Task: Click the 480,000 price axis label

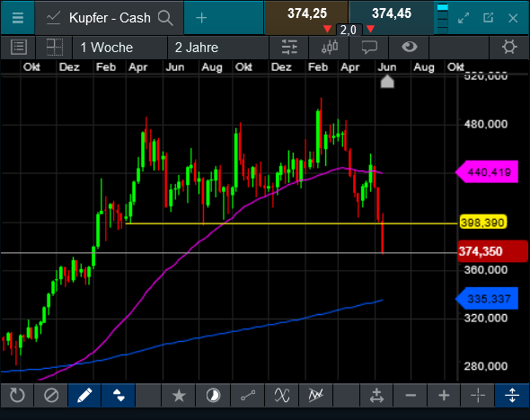Action: click(x=486, y=124)
